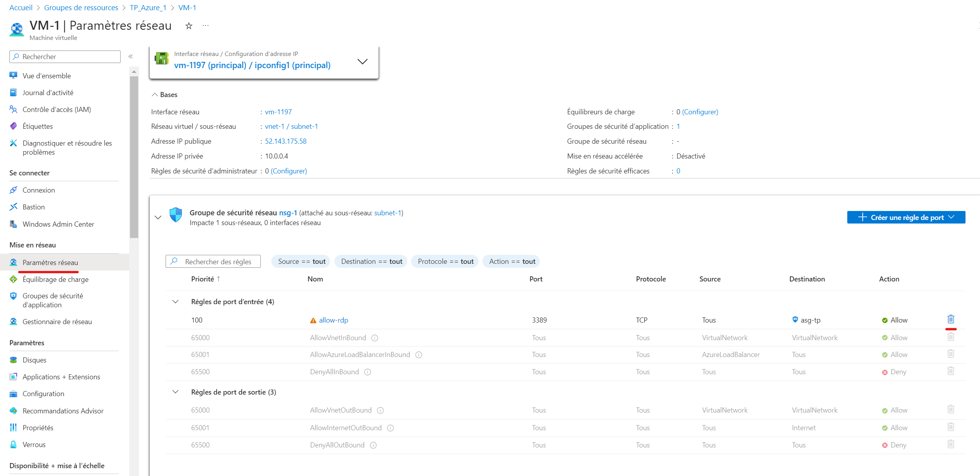Expand the network interface selector dropdown
980x476 pixels.
click(363, 61)
